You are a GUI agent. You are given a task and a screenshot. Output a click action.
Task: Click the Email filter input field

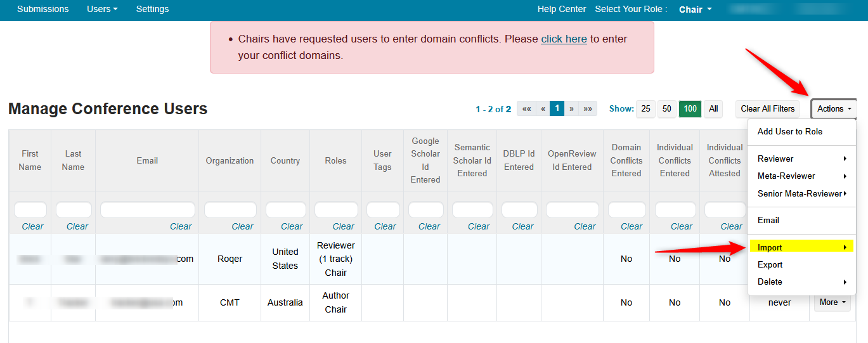[148, 210]
